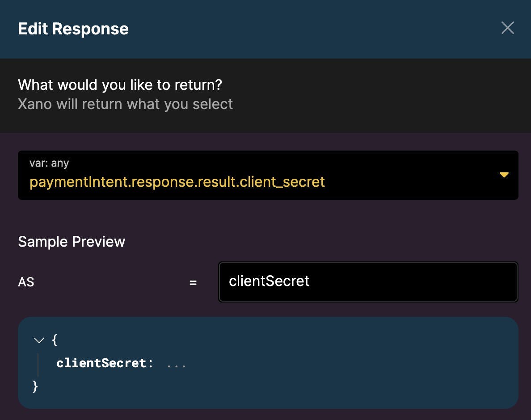This screenshot has height=420, width=531.
Task: Click the yellow dropdown arrow
Action: pyautogui.click(x=504, y=175)
